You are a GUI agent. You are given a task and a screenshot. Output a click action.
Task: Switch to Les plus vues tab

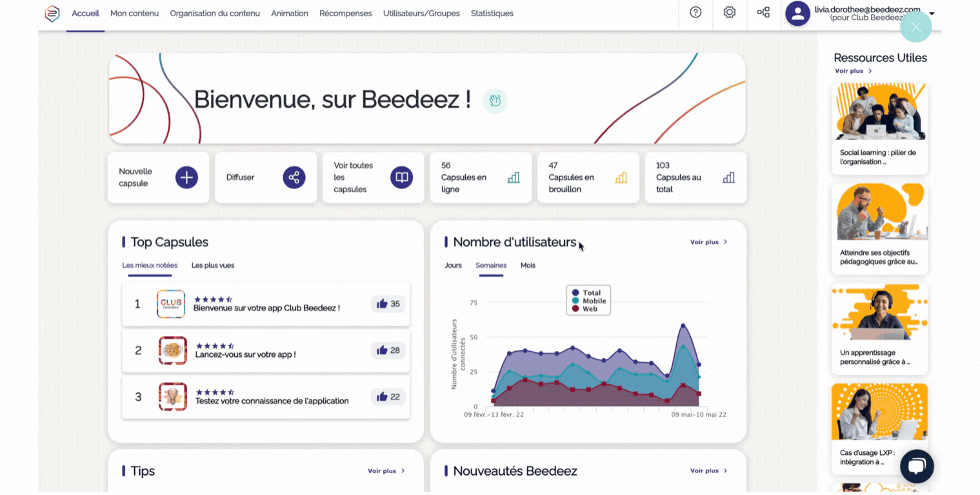coord(212,265)
